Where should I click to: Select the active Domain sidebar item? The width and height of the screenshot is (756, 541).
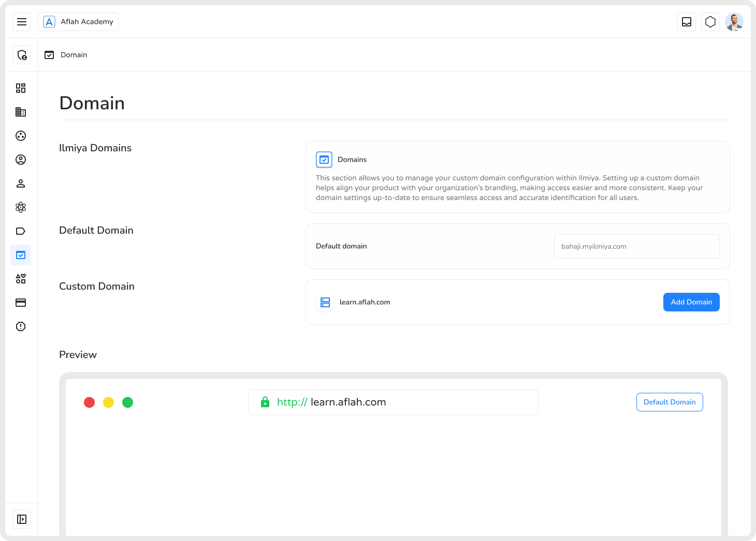click(x=21, y=255)
